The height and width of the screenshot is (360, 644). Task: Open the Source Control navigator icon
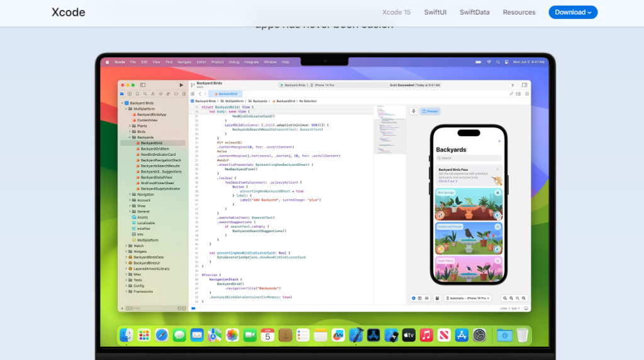[x=130, y=94]
